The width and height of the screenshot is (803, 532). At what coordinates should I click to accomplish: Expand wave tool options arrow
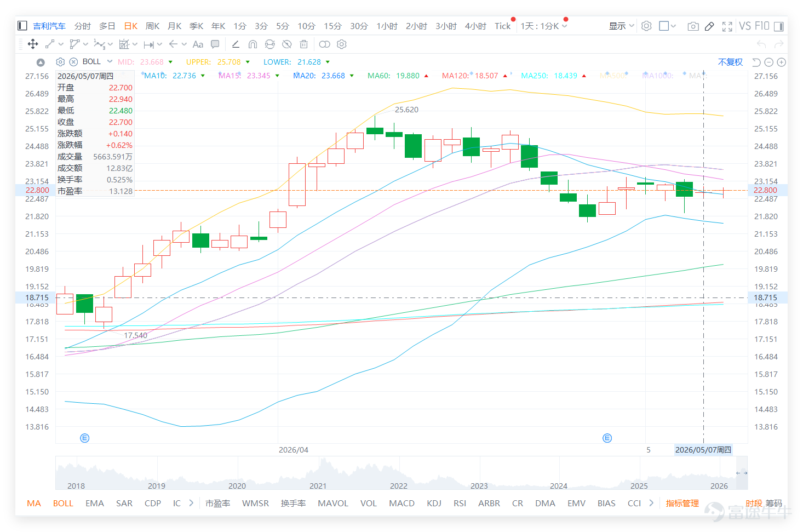click(110, 44)
